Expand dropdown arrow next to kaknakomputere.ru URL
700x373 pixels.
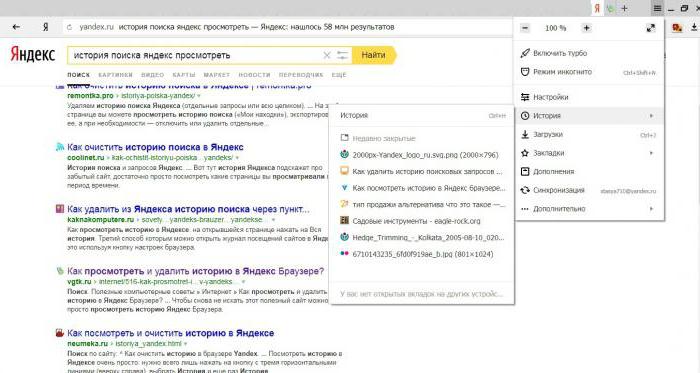(x=274, y=220)
